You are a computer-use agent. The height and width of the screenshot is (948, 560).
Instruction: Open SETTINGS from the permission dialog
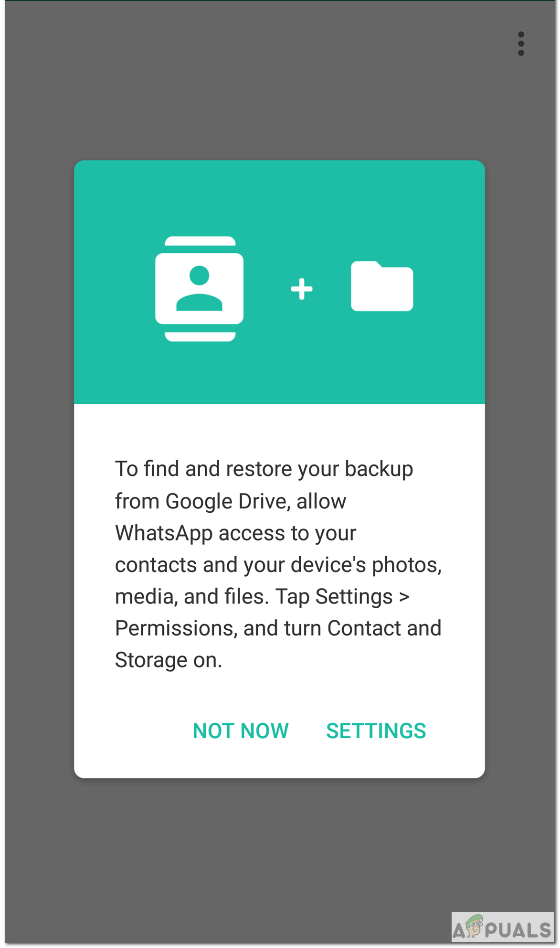tap(376, 731)
